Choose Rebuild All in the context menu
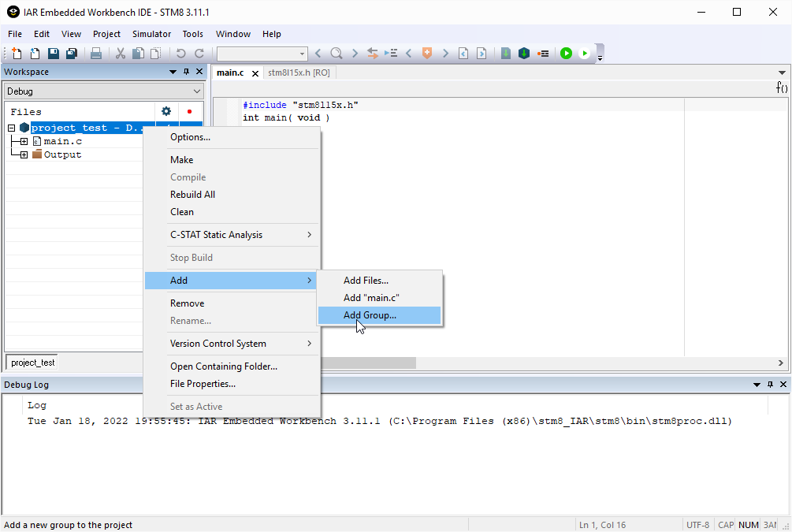Viewport: 792px width, 532px height. click(232, 195)
